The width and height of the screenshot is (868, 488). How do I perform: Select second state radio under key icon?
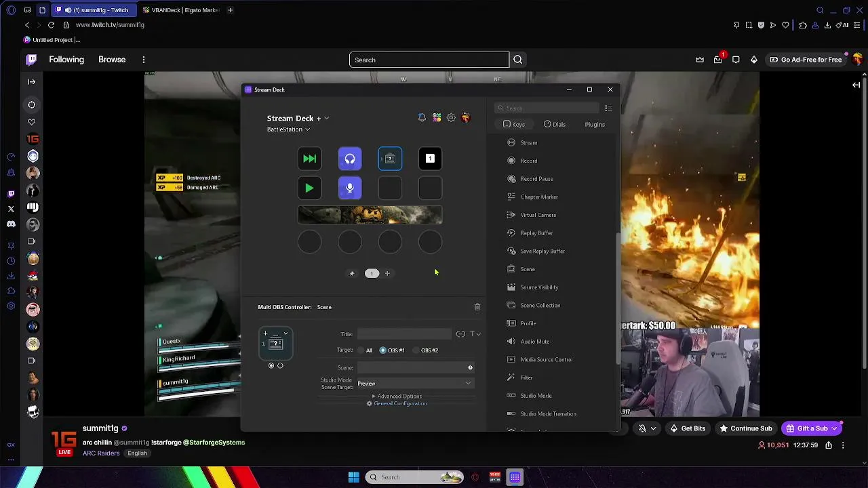click(x=280, y=366)
